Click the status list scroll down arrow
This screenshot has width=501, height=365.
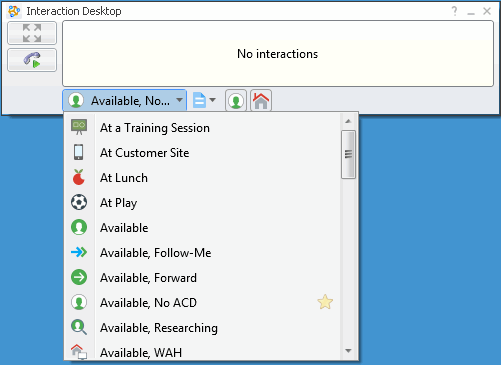pyautogui.click(x=348, y=351)
